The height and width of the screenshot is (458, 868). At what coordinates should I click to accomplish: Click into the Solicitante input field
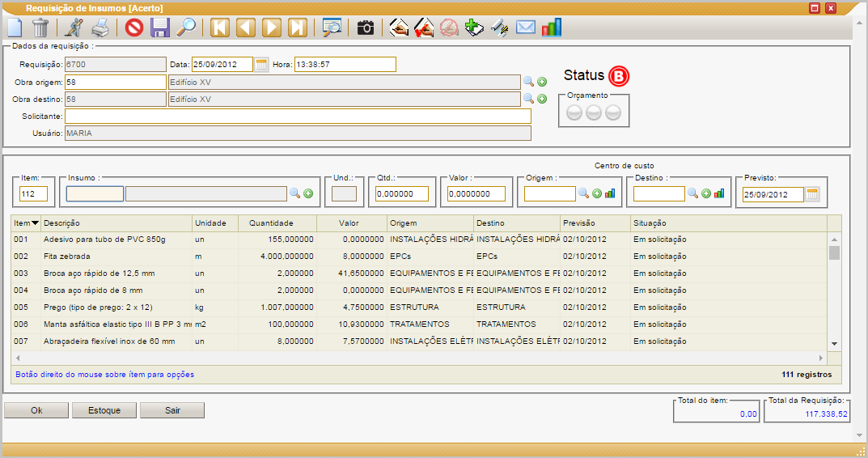click(x=298, y=117)
